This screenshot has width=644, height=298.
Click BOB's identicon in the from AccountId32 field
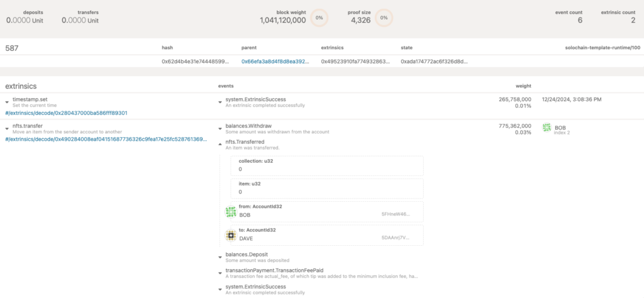point(231,212)
